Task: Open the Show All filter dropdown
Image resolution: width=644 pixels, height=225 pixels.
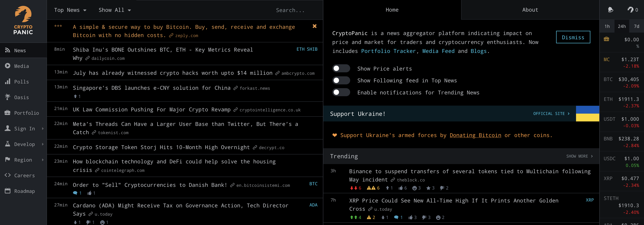Action: pos(115,10)
